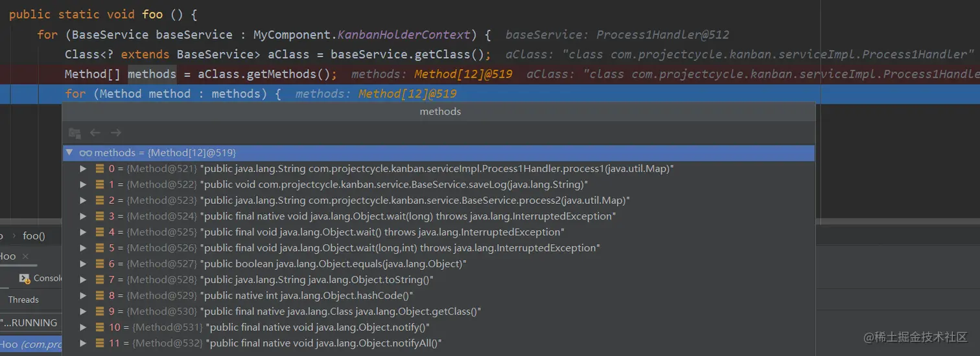Collapse the methods root node
Screen dimensions: 980x356
69,153
